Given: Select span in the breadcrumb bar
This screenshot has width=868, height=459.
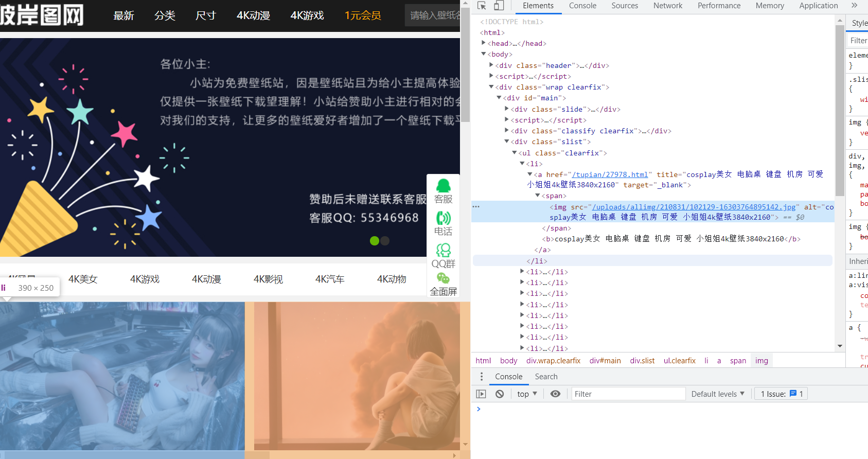Looking at the screenshot, I should coord(738,361).
